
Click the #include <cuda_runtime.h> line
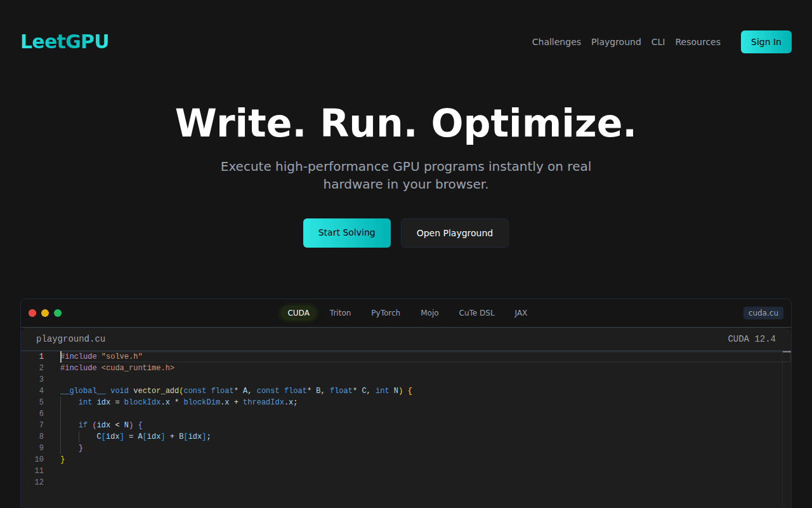[x=117, y=368]
